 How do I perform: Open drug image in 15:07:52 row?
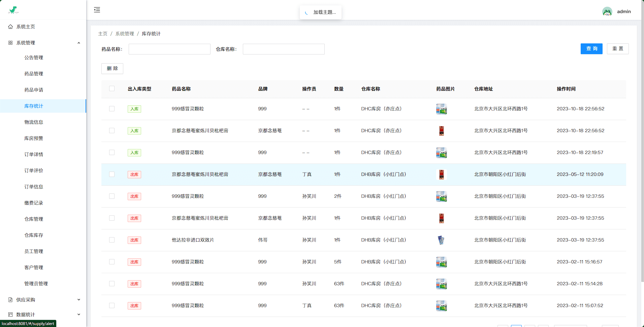coord(442,306)
